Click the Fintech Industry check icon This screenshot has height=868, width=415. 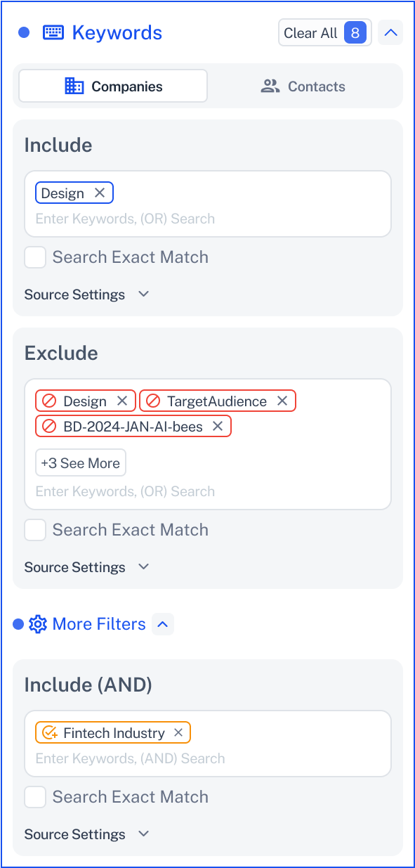[49, 732]
